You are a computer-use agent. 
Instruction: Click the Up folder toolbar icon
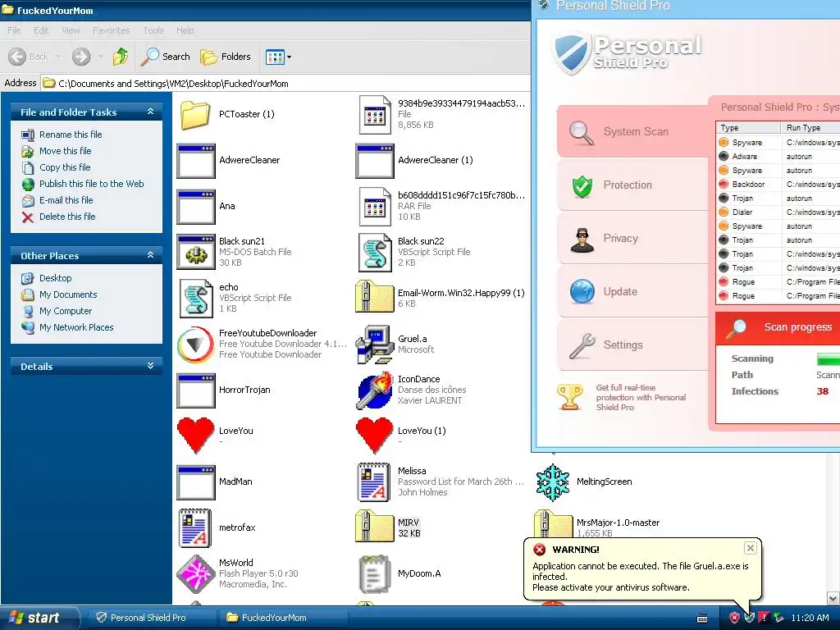tap(121, 57)
